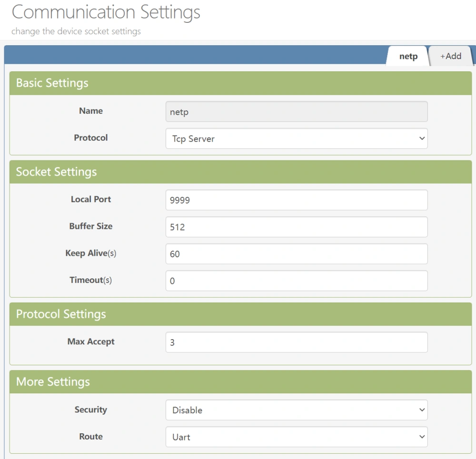The height and width of the screenshot is (459, 476).
Task: Select the Keep Alive field showing 60
Action: click(297, 254)
